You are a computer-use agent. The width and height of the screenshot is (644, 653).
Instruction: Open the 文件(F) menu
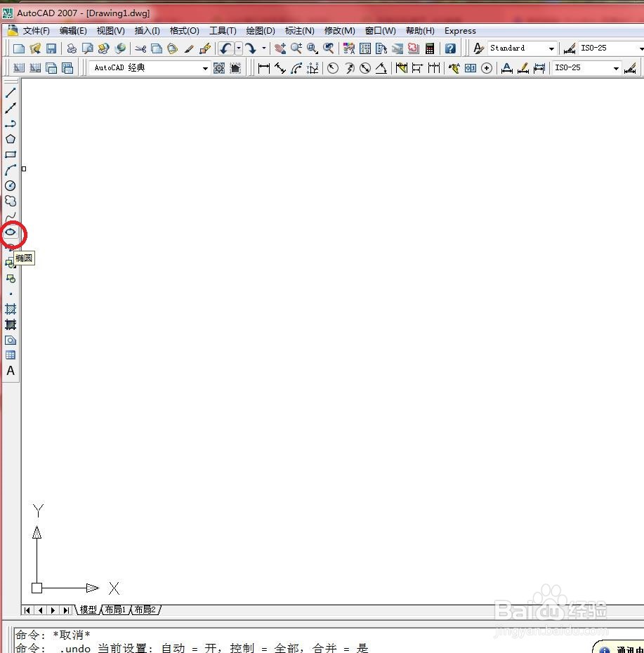click(x=37, y=31)
